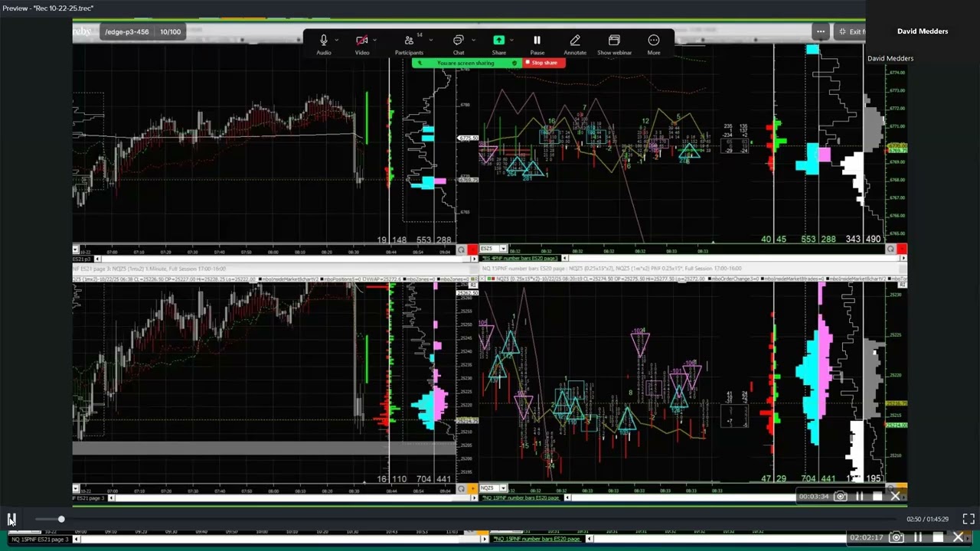Click the 10/100 counter badge
The width and height of the screenshot is (980, 551).
(170, 32)
